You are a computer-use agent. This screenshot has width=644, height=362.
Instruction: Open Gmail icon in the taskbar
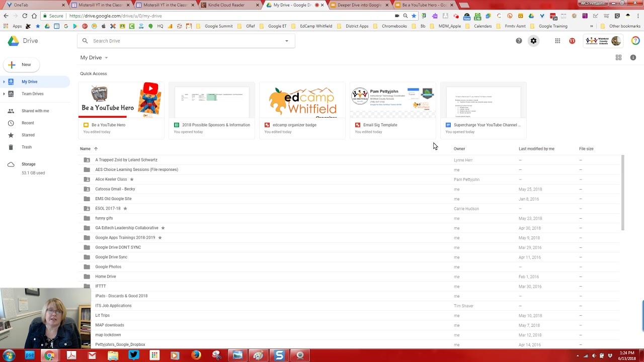92,355
